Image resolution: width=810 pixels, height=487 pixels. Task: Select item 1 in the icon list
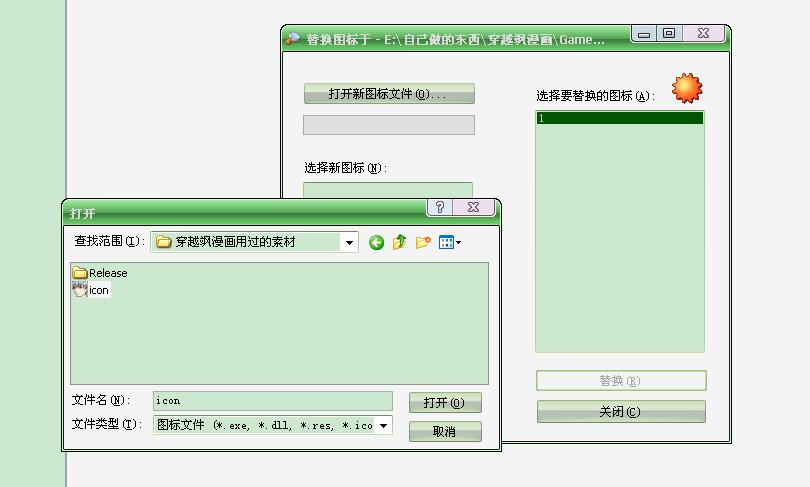pyautogui.click(x=620, y=118)
